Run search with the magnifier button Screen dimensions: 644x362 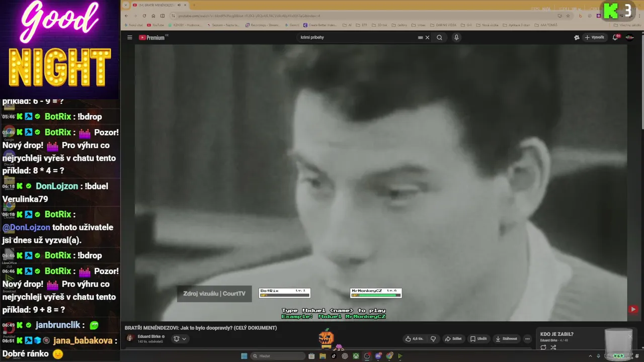pyautogui.click(x=439, y=37)
